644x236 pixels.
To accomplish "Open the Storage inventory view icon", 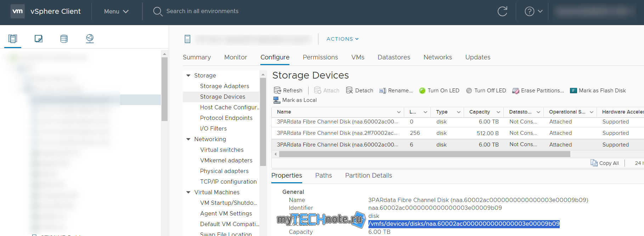I will (64, 39).
